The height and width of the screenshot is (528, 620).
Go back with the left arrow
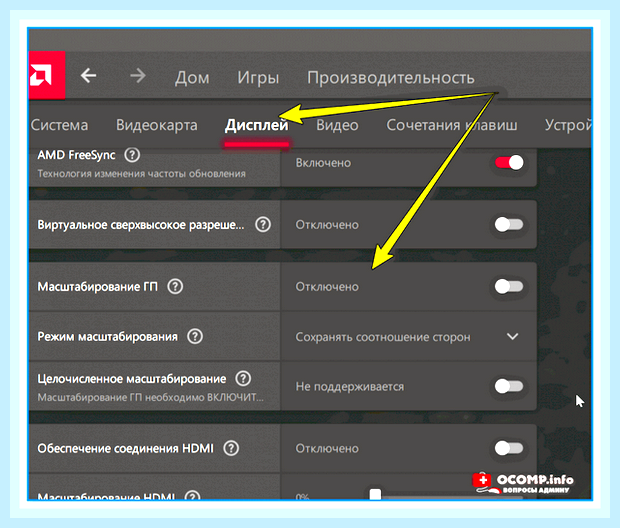tap(89, 75)
